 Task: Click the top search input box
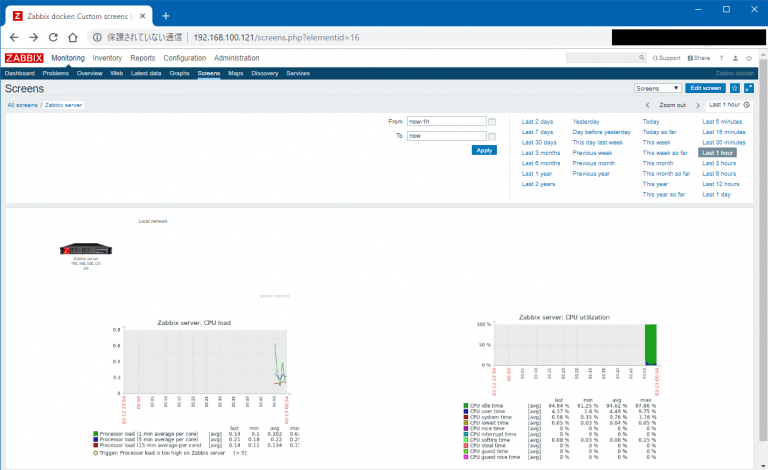602,58
